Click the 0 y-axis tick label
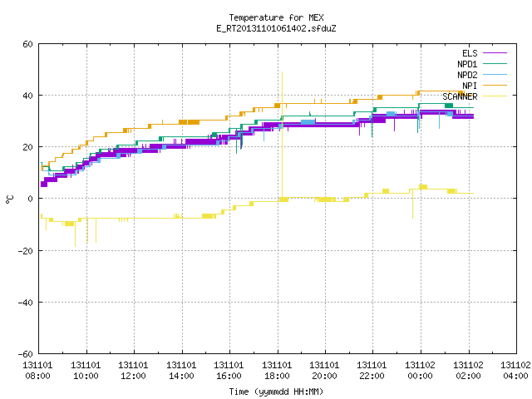Viewport: 532px width, 399px height. tap(31, 199)
